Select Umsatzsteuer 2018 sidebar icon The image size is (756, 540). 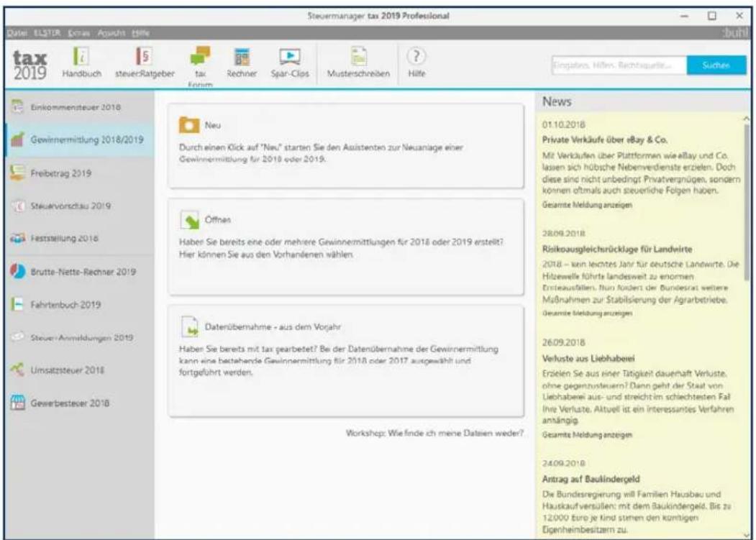17,370
